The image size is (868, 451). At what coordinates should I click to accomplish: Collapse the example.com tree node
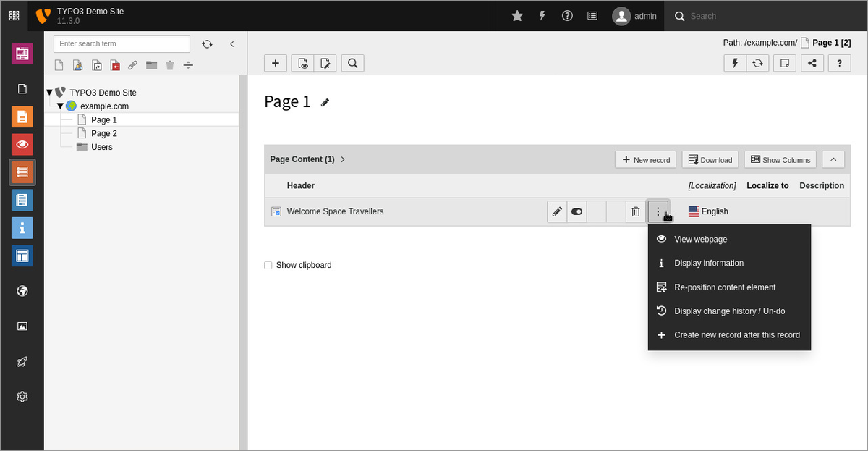click(61, 106)
